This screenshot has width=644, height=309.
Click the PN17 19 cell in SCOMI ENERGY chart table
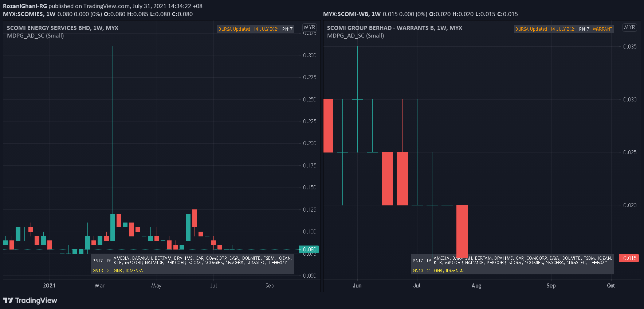tap(102, 260)
